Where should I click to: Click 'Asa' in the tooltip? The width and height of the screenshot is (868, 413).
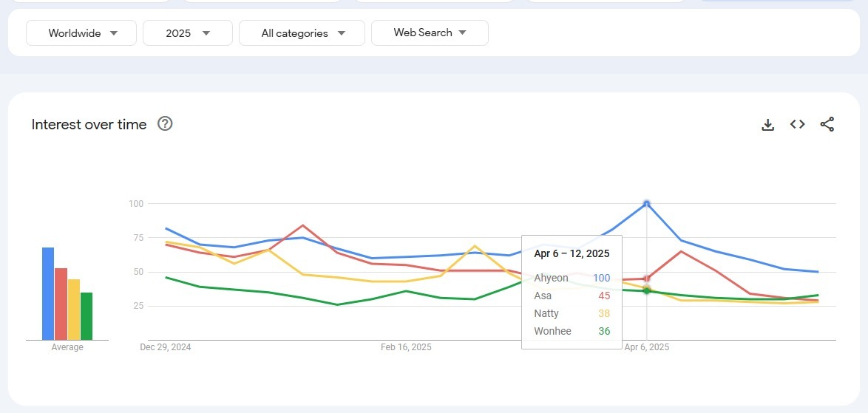pyautogui.click(x=543, y=296)
